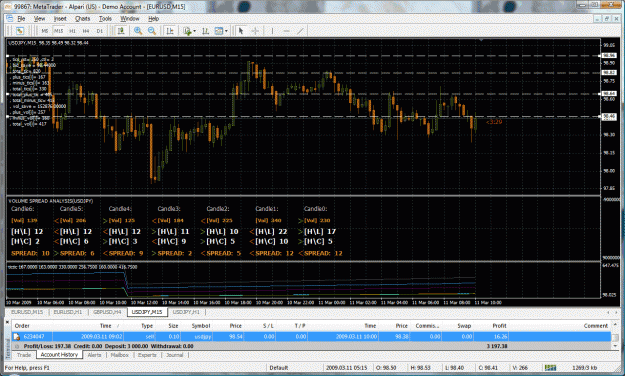Toggle the candlestick chart type icon
625x376 pixels.
[120, 31]
